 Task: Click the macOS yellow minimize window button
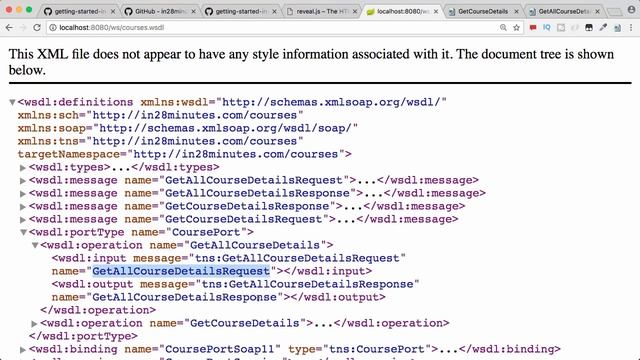click(19, 9)
